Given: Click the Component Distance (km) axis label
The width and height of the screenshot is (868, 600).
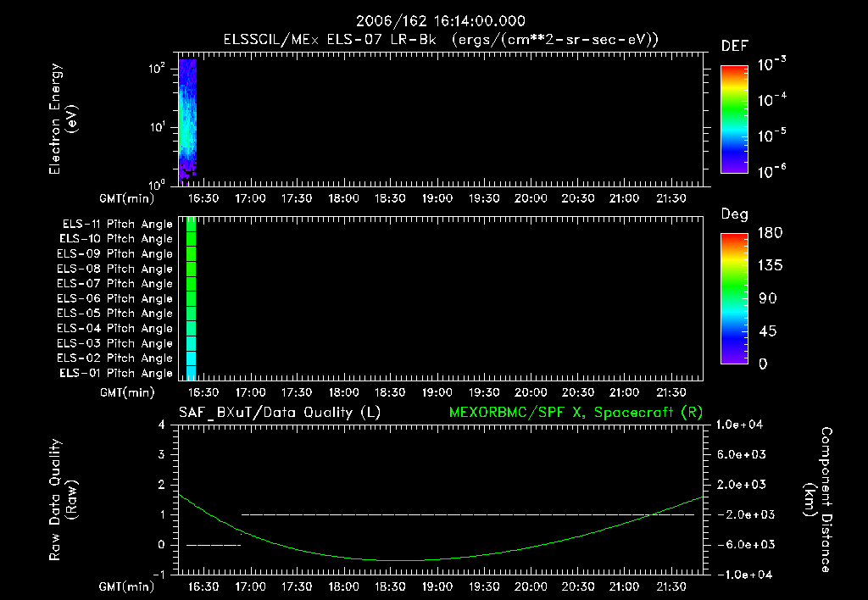Looking at the screenshot, I should [x=818, y=500].
